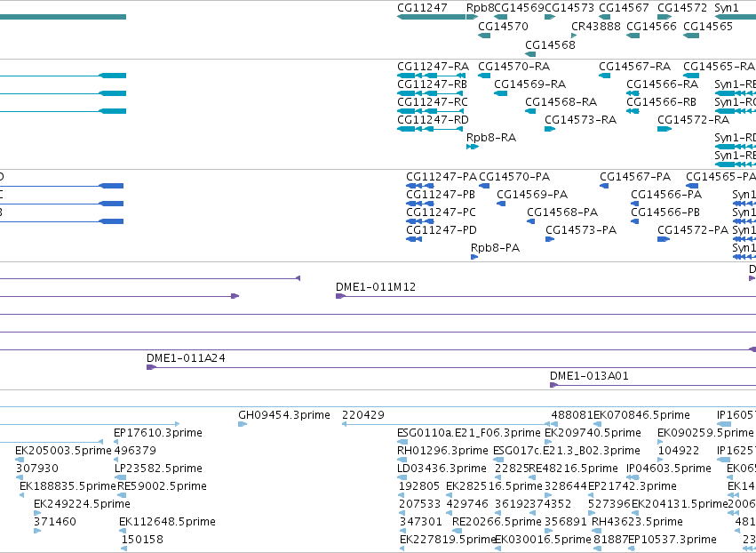The width and height of the screenshot is (756, 553).
Task: Open the CG14572 gene label
Action: [682, 8]
